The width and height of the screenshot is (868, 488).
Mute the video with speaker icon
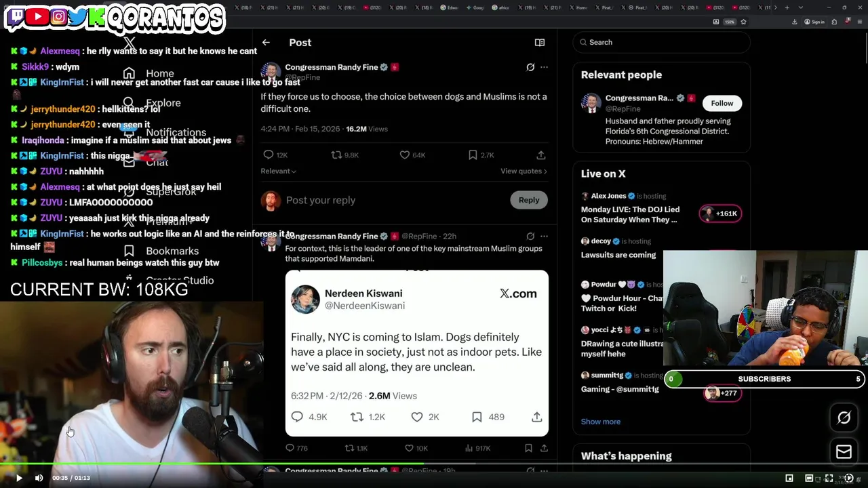[39, 478]
